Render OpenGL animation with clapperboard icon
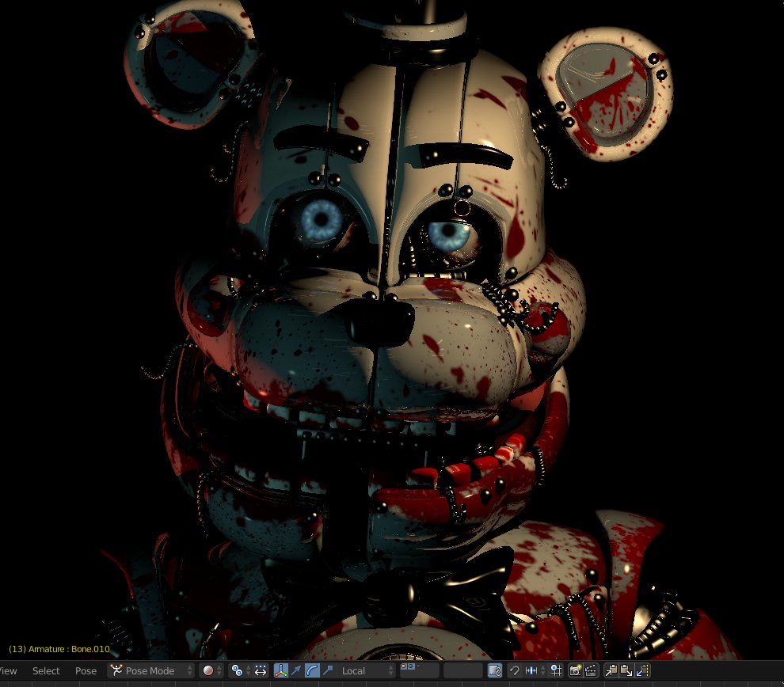This screenshot has width=784, height=687. tap(591, 670)
